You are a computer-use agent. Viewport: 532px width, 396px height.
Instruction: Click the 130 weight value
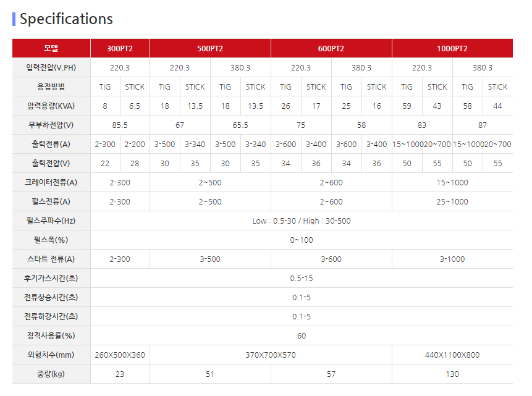[x=452, y=374]
